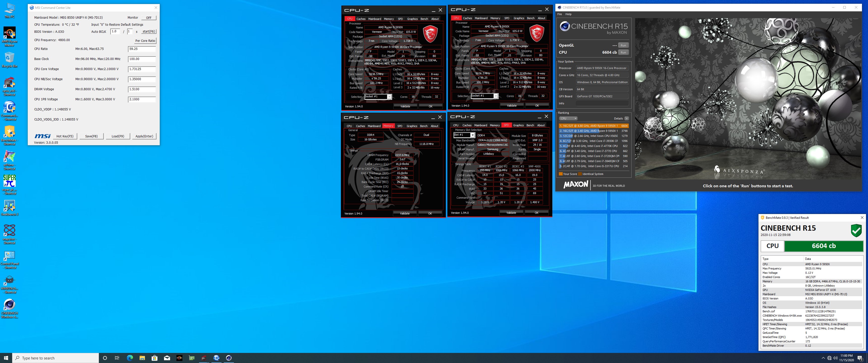Click Hot Key(F5) in MSI Command Center
Image resolution: width=868 pixels, height=363 pixels.
point(65,136)
